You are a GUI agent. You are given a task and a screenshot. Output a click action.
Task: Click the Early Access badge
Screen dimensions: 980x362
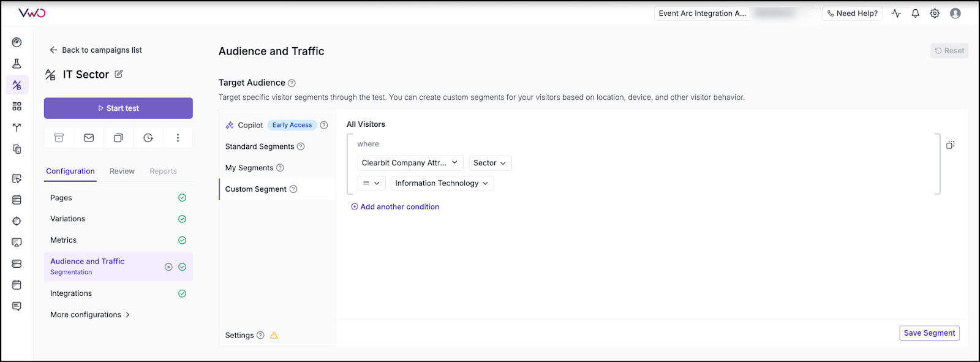point(292,125)
